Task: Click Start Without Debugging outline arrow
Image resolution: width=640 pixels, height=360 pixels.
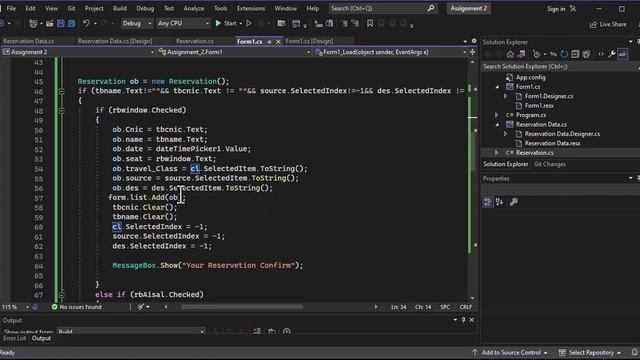Action: pos(249,24)
